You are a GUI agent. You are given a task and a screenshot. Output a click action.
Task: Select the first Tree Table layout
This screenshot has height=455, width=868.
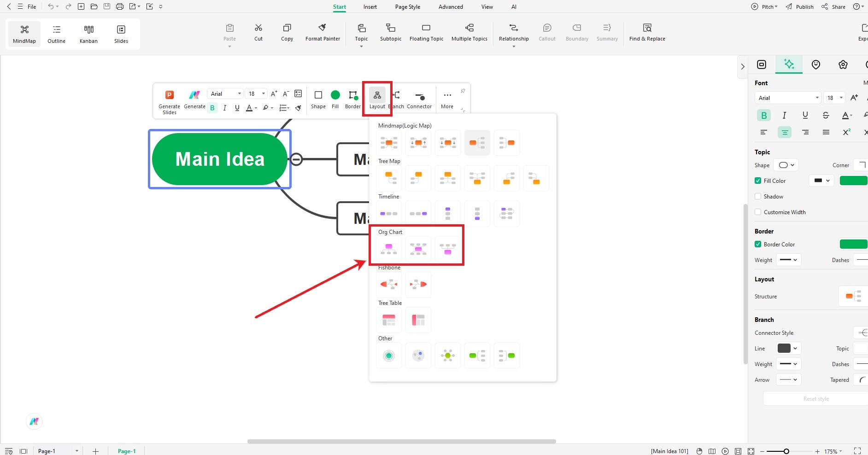(389, 320)
